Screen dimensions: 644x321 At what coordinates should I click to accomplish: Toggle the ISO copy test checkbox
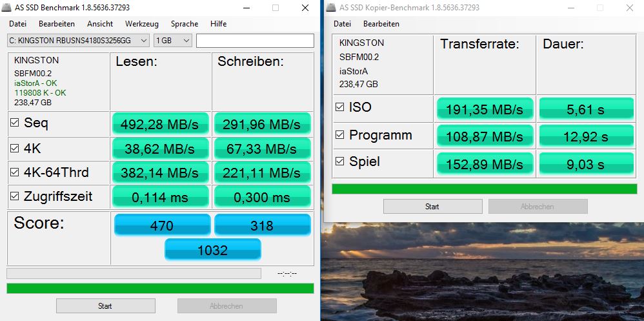pos(340,107)
